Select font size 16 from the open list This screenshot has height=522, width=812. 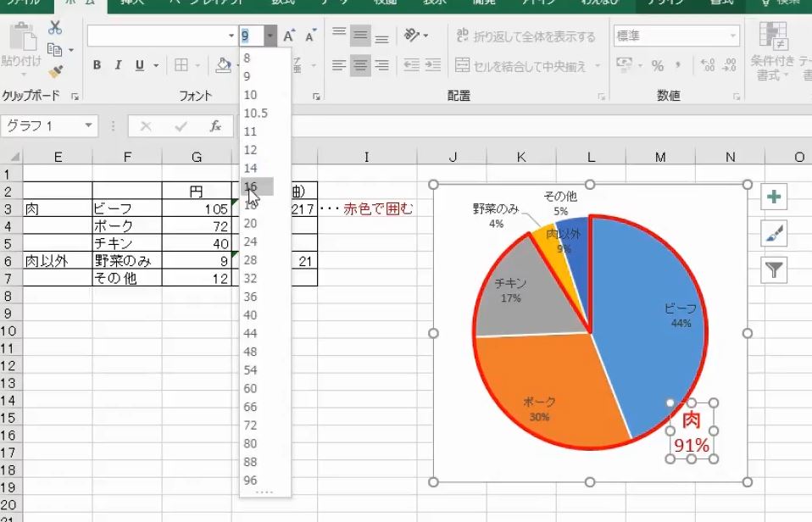pos(253,186)
